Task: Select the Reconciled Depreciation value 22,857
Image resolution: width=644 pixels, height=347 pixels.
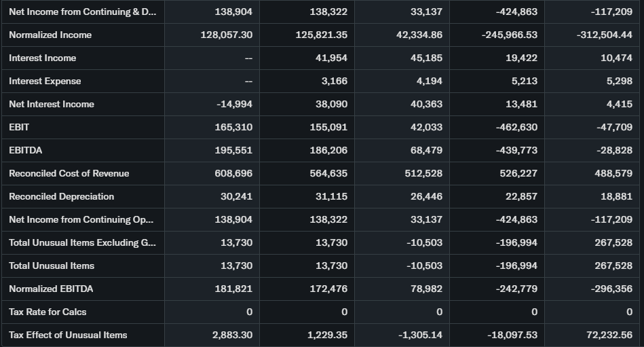Action: [521, 196]
